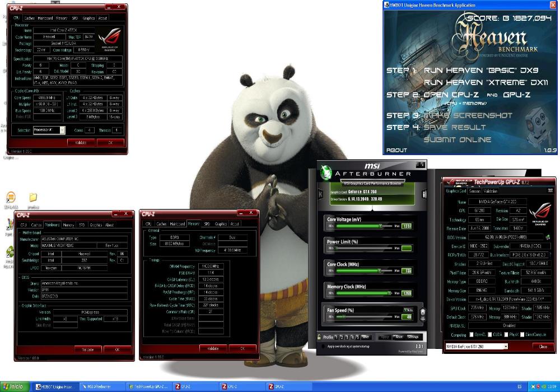Open Caches tab in top CPU-Z window
This screenshot has width=560, height=392.
click(29, 18)
